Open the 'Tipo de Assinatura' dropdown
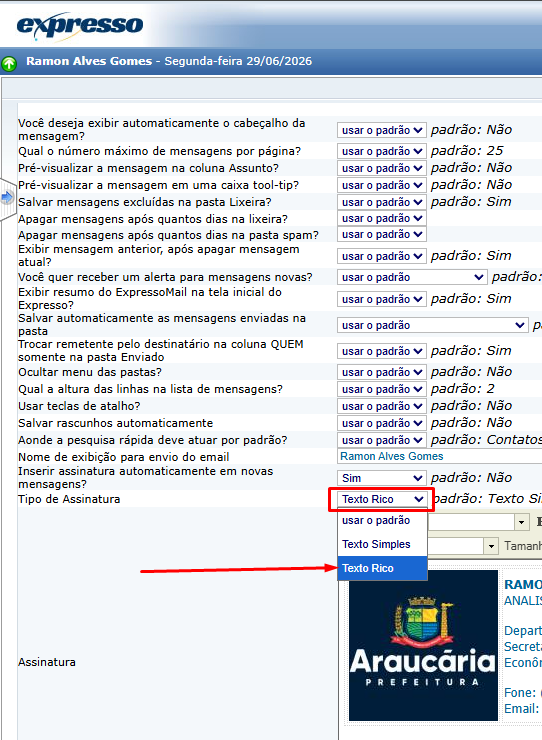 382,499
